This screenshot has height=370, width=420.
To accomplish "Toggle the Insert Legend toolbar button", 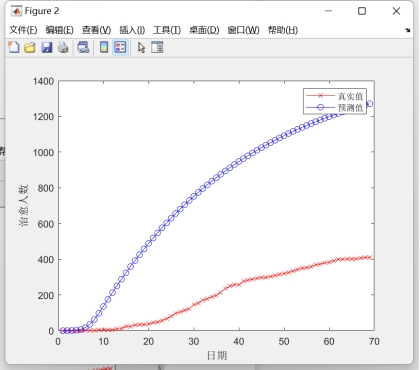I will click(120, 47).
